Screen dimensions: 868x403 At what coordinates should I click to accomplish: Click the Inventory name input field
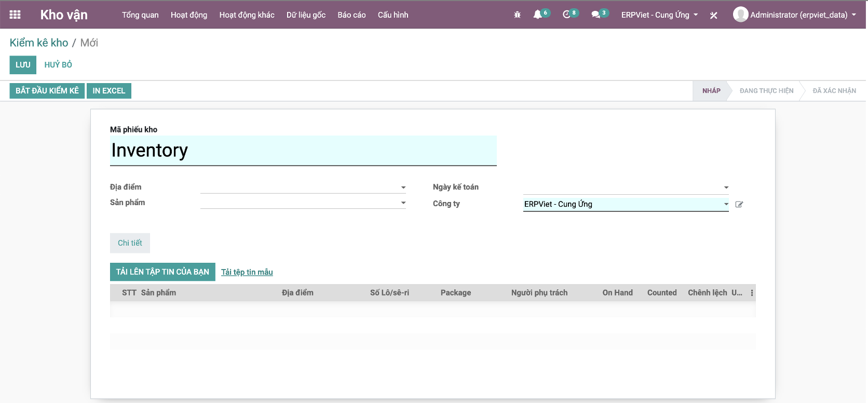[303, 151]
